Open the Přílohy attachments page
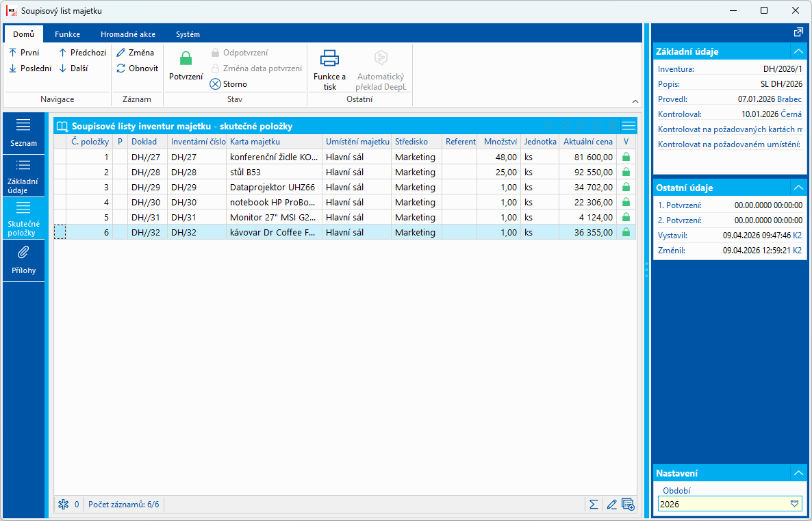 (23, 260)
